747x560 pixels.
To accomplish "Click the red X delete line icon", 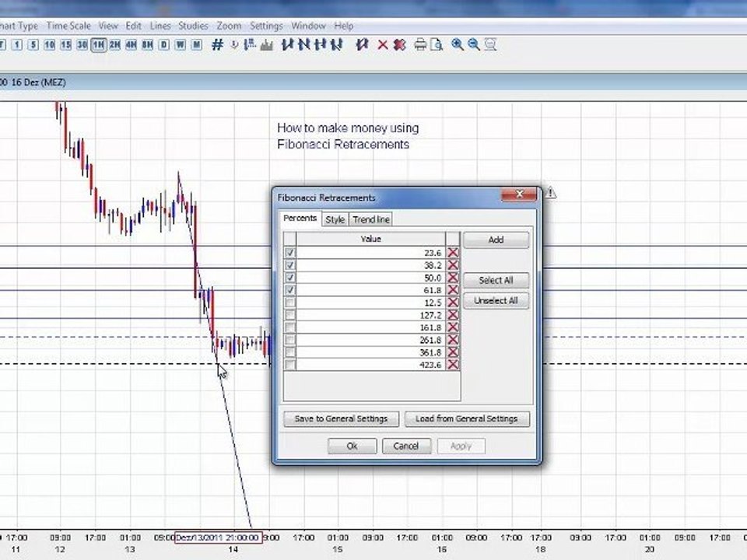I will [x=383, y=45].
